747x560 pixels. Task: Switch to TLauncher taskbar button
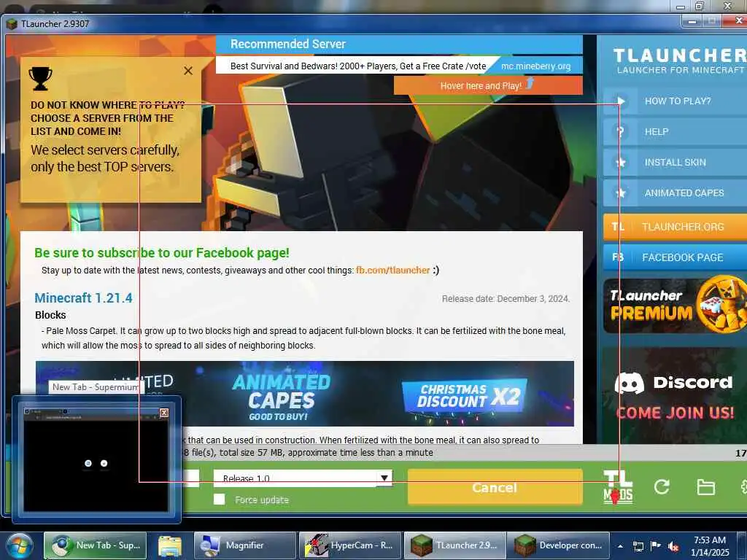(x=455, y=545)
